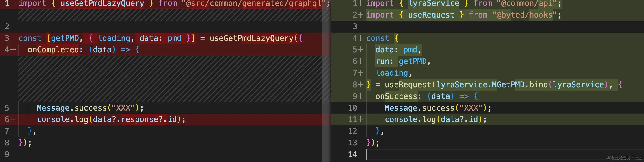Click 'Message' on modified line 10
644x162 pixels.
pyautogui.click(x=401, y=108)
